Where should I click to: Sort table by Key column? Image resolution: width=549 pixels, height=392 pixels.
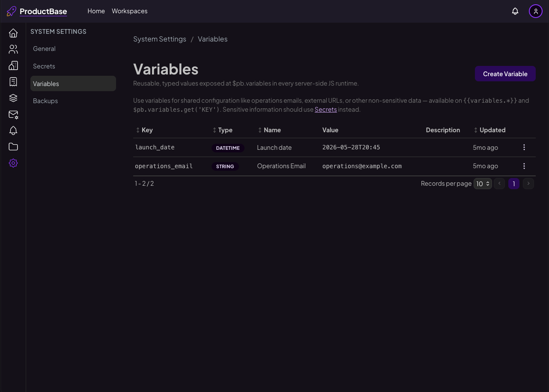coord(144,130)
